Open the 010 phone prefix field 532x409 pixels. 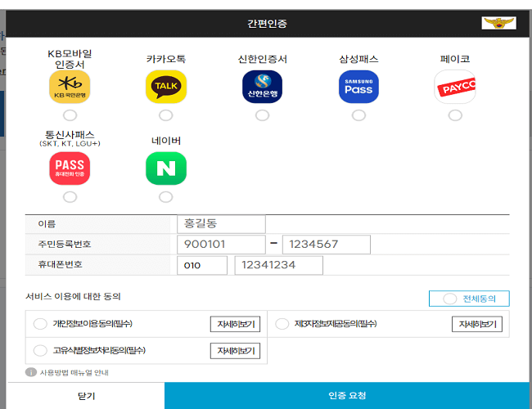click(x=202, y=265)
